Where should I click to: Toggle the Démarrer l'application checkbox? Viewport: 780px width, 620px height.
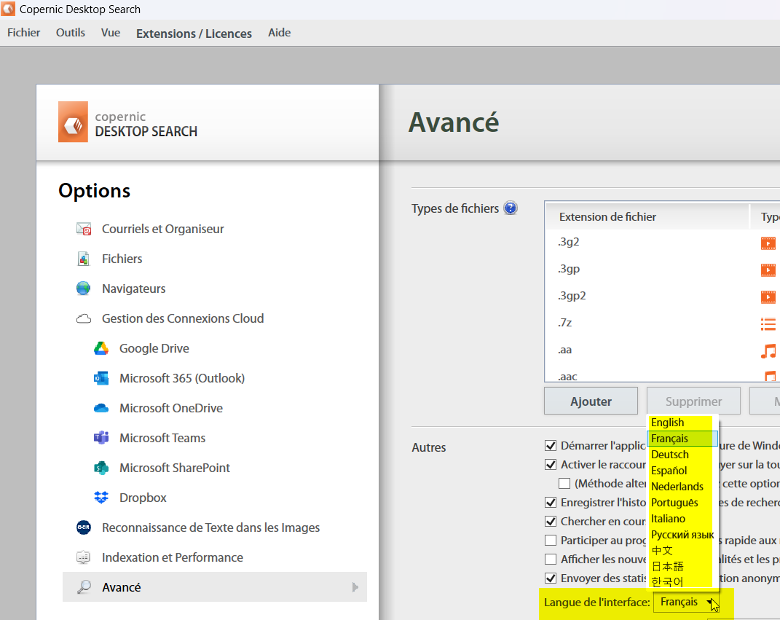coord(551,445)
